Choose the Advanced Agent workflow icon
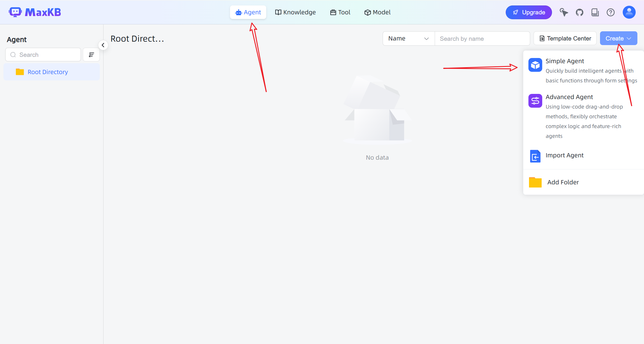644x344 pixels. click(535, 101)
